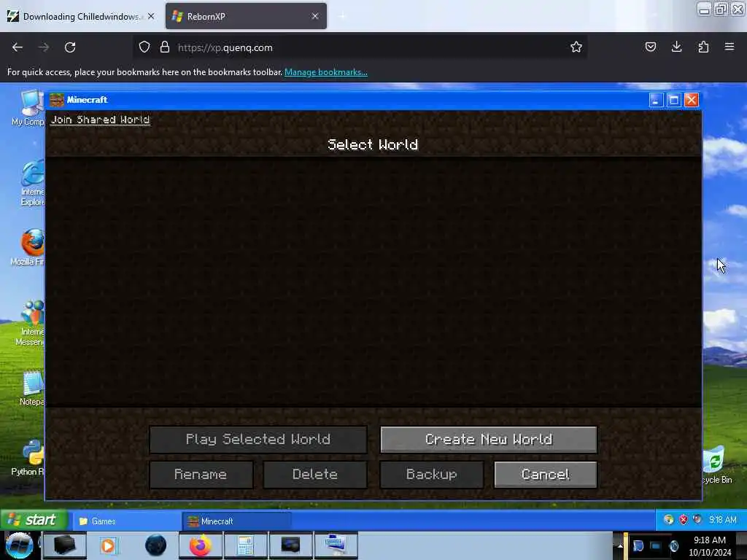Open Firefox from host taskbar
The width and height of the screenshot is (747, 560).
click(x=200, y=545)
